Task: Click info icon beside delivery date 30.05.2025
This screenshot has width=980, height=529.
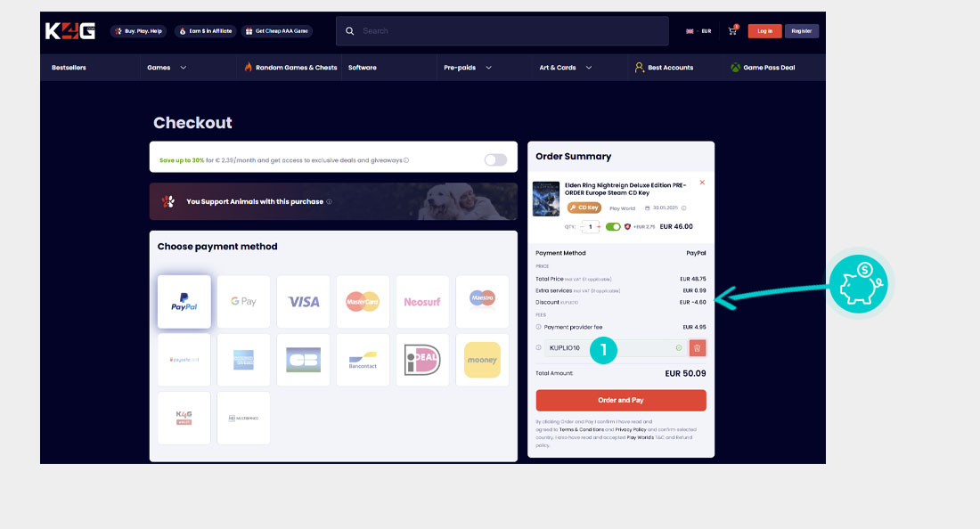Action: click(x=683, y=208)
